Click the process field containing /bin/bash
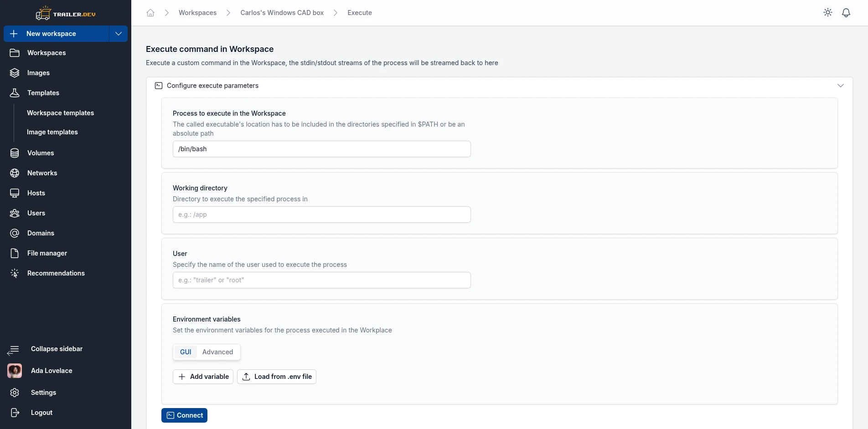This screenshot has height=429, width=868. pyautogui.click(x=322, y=149)
